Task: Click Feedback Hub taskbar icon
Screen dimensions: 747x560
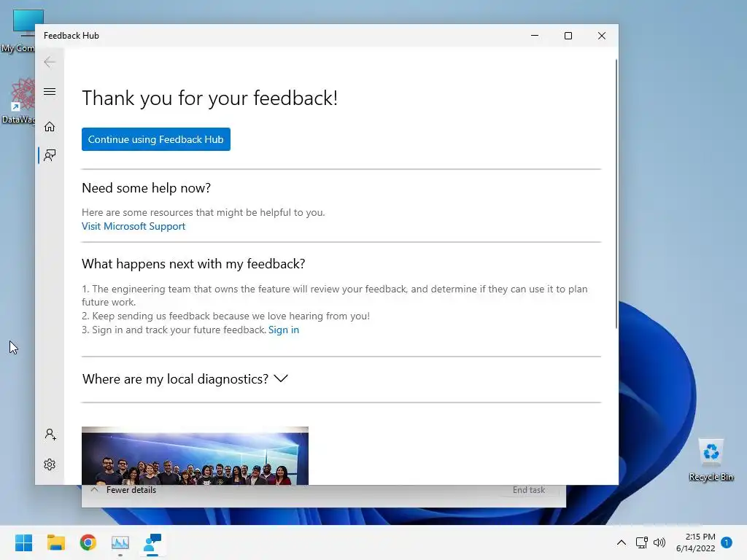Action: (152, 542)
